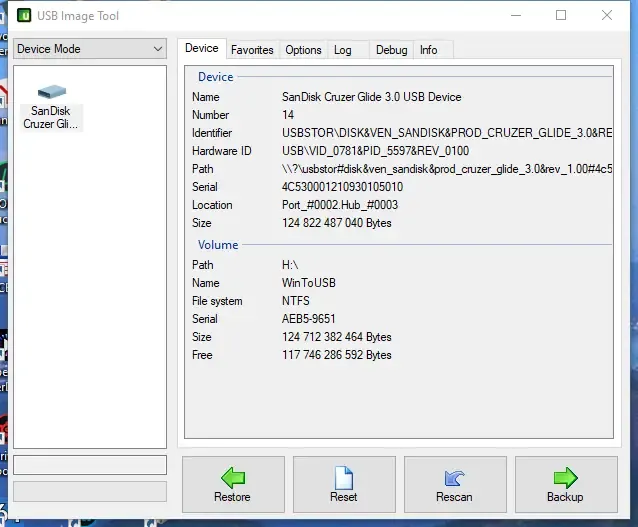Image resolution: width=638 pixels, height=527 pixels.
Task: Click volume name WinToUSB
Action: tap(308, 283)
